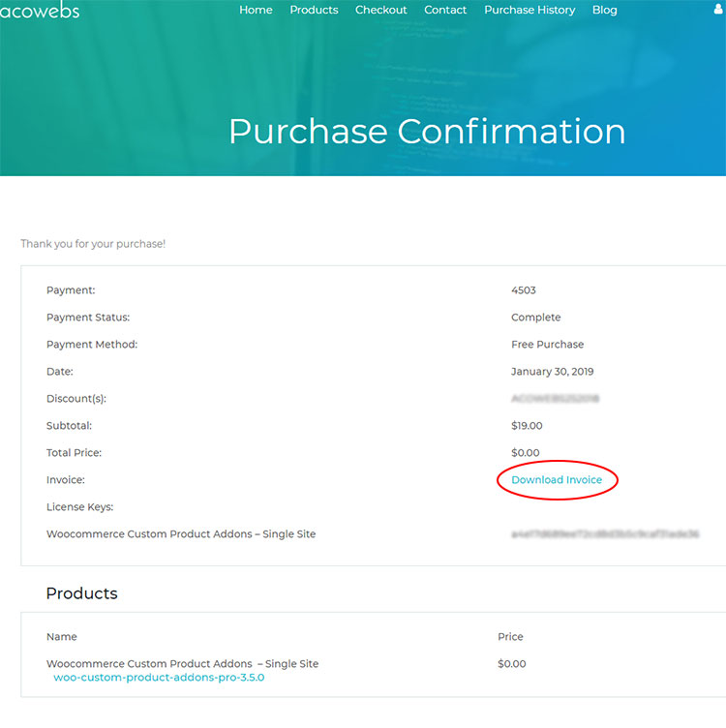This screenshot has width=726, height=728.
Task: Click the Free Purchase payment method value
Action: pos(547,344)
